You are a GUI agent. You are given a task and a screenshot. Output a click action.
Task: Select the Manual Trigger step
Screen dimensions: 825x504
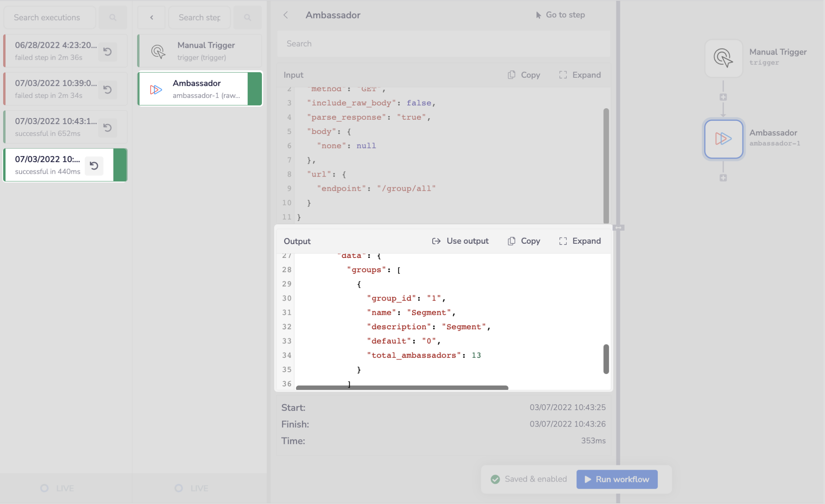(x=200, y=51)
